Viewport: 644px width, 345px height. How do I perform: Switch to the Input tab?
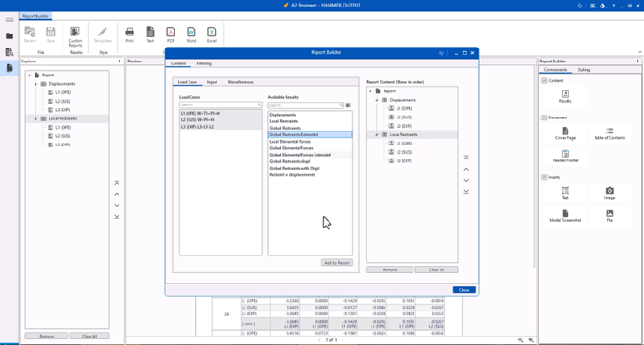click(212, 82)
